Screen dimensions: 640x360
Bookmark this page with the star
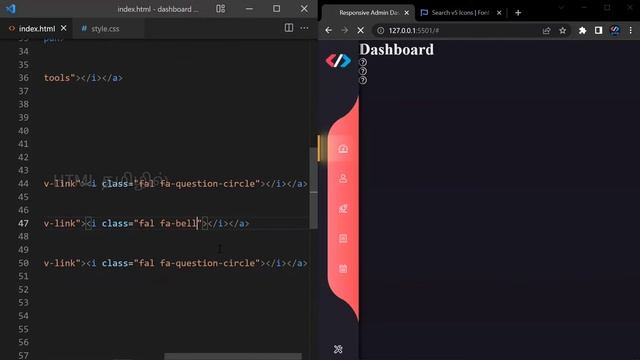[562, 30]
